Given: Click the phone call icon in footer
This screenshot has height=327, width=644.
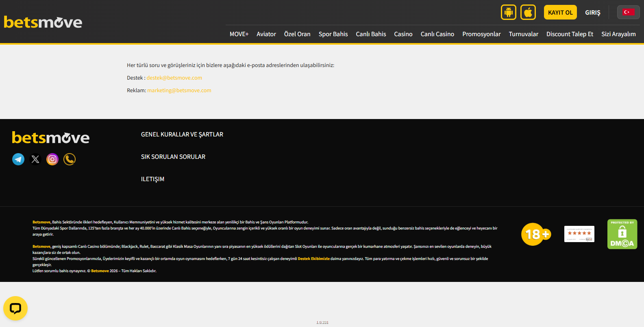Looking at the screenshot, I should pyautogui.click(x=70, y=159).
